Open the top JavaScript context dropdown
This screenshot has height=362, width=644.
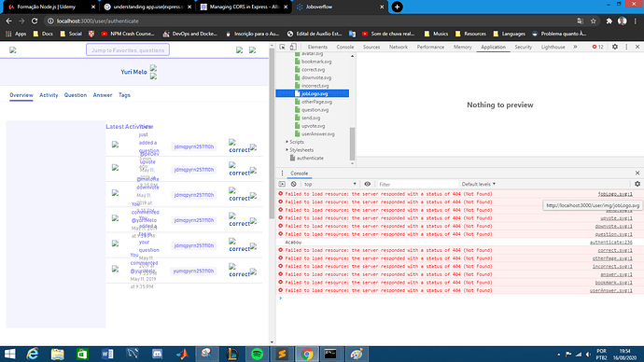click(x=330, y=185)
